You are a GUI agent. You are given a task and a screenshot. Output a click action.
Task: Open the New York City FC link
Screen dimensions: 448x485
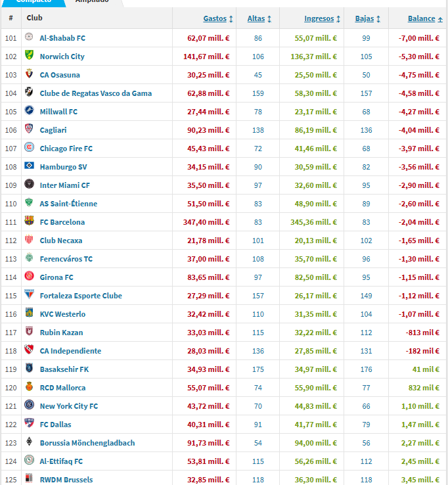tap(69, 406)
